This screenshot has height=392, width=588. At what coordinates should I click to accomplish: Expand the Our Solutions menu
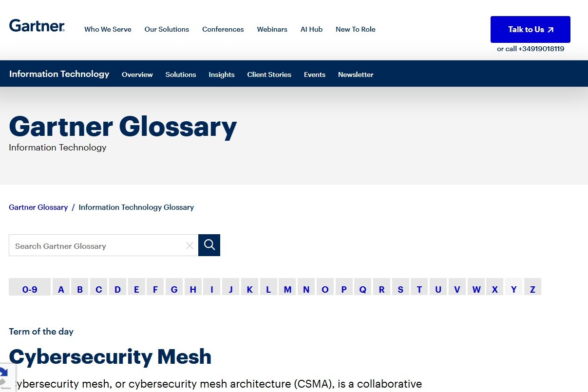point(167,29)
